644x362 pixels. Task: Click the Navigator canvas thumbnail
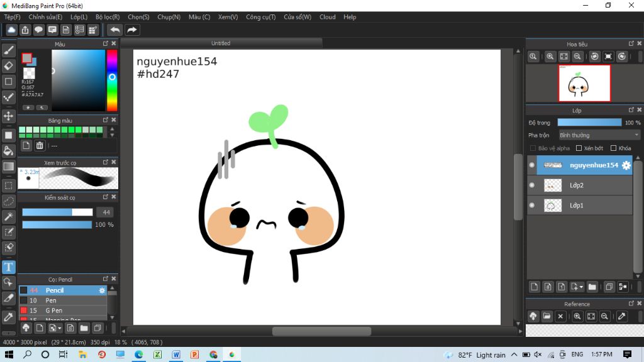(x=584, y=84)
